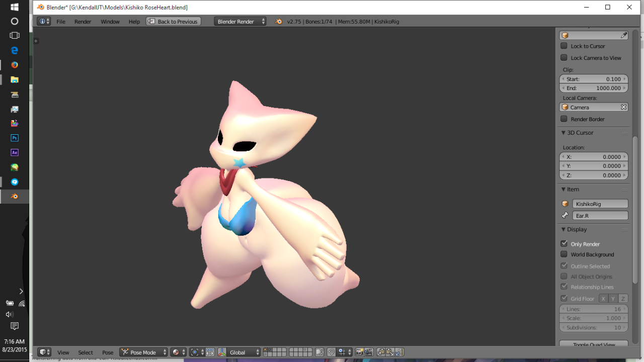Click the 3D Cursor X location field
This screenshot has height=362, width=644.
[594, 157]
